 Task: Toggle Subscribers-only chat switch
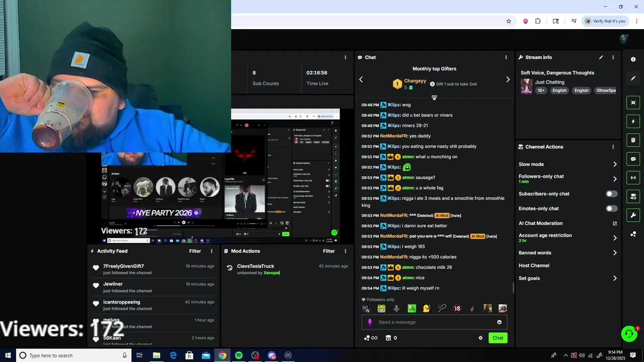pyautogui.click(x=611, y=194)
